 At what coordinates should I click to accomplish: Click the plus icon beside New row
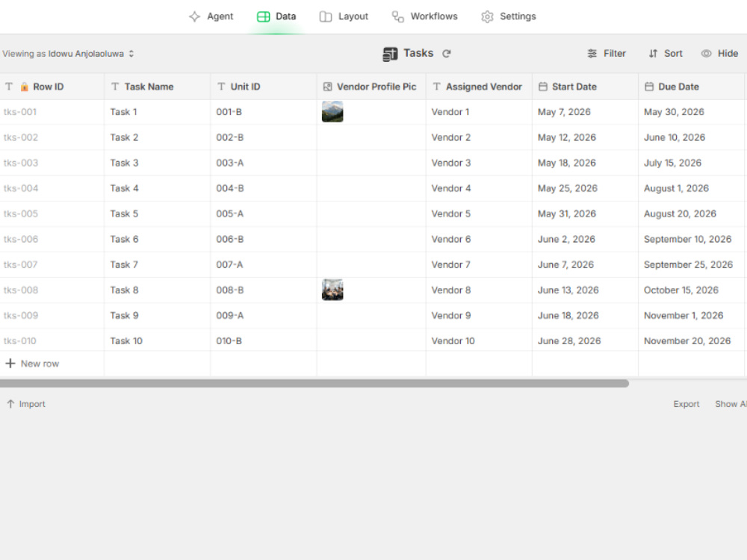(x=10, y=364)
